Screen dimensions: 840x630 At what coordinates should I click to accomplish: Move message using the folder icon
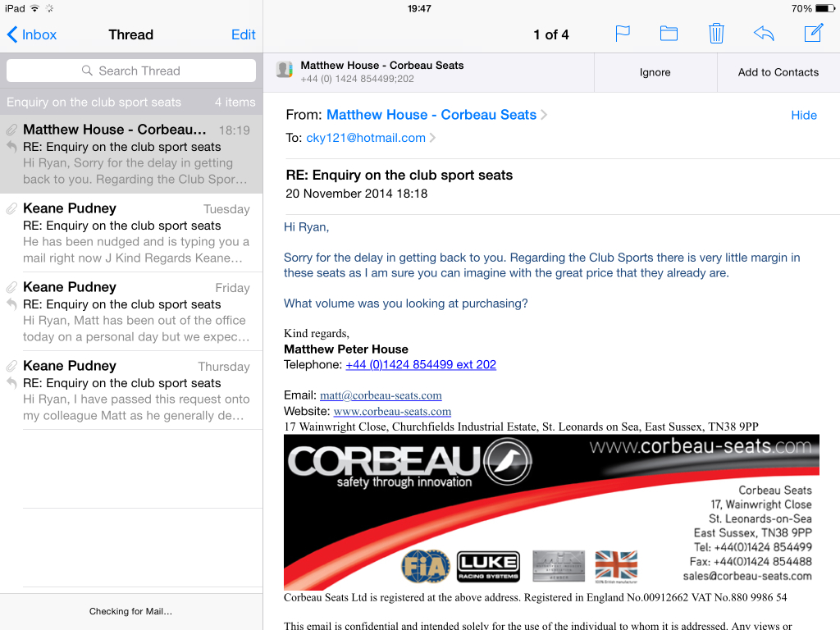(669, 34)
